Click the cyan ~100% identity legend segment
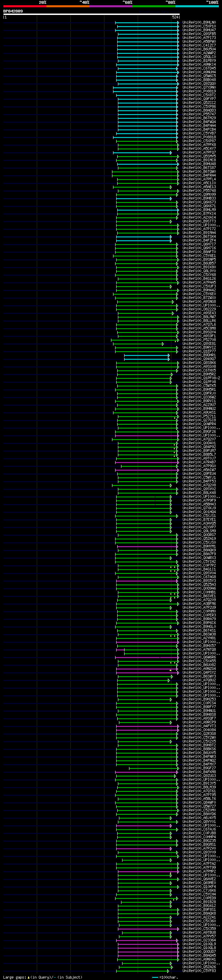Image resolution: width=222 pixels, height=980 pixels. (x=197, y=6)
